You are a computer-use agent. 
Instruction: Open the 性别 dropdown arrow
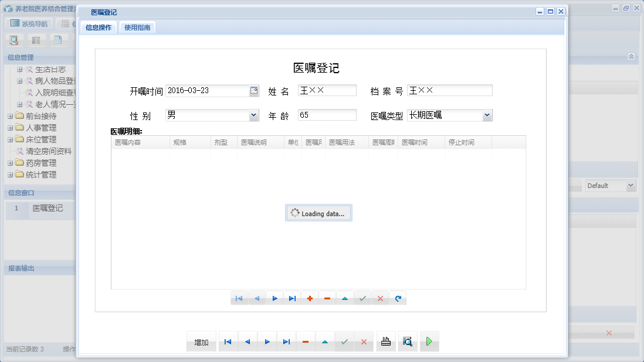point(254,115)
